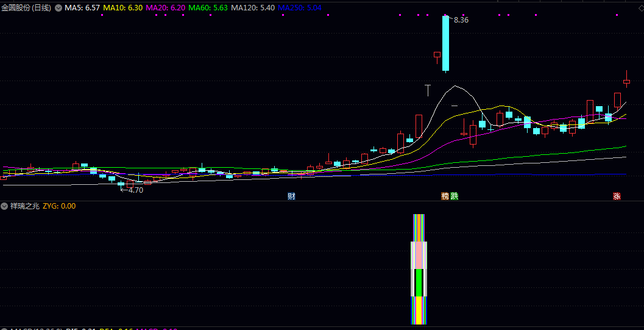644x330 pixels.
Task: Click the 金圆股份(日线) chart title
Action: tap(26, 8)
